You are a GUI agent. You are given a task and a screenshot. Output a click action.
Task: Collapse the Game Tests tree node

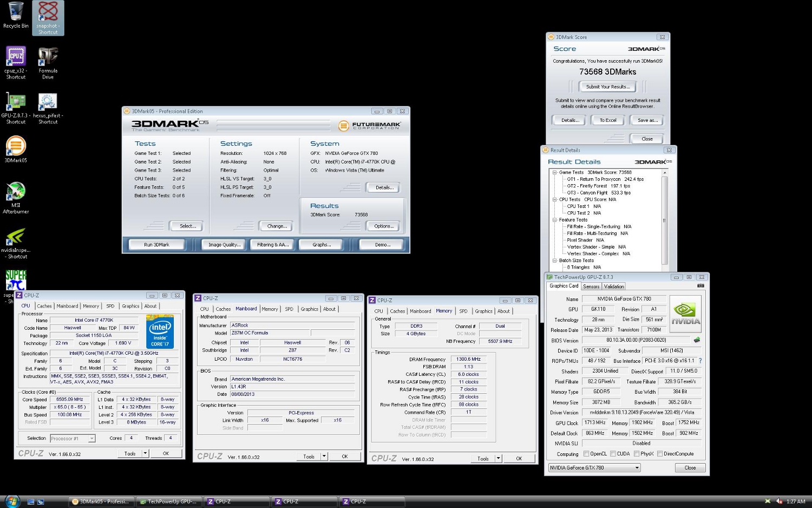tap(555, 172)
